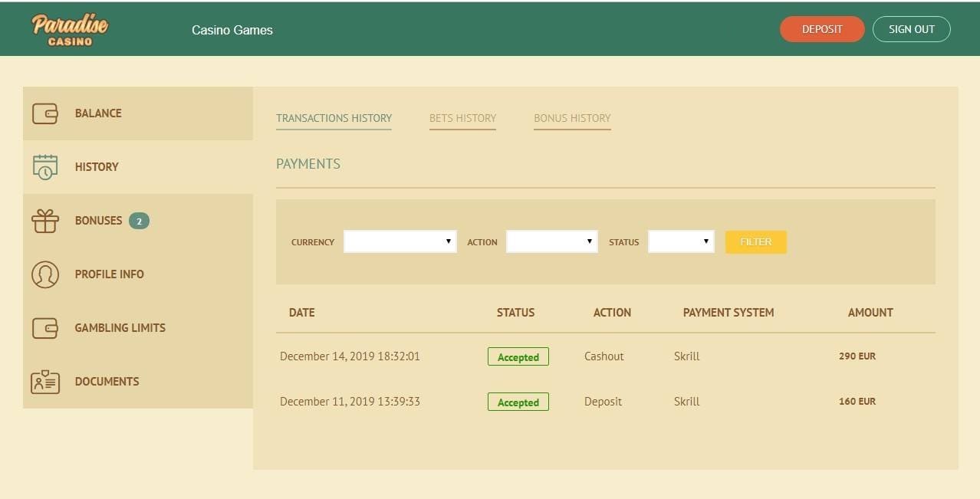
Task: Click the History calendar clock icon
Action: click(x=45, y=167)
